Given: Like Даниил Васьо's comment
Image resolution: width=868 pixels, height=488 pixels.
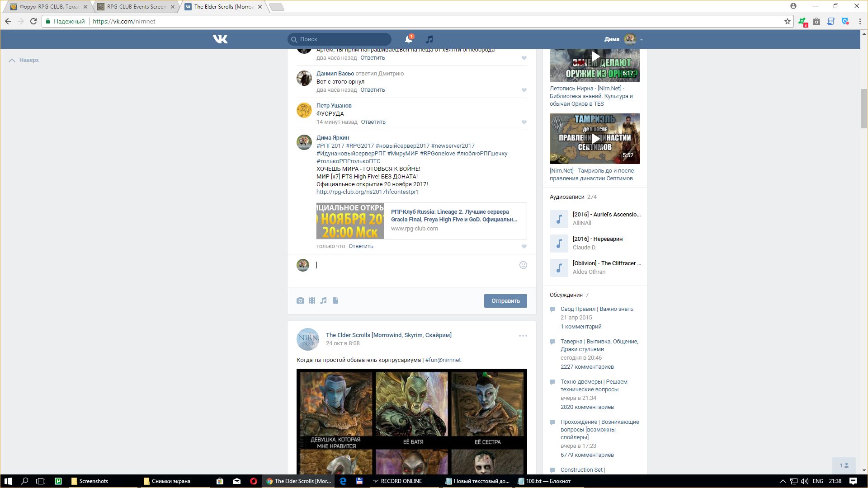Looking at the screenshot, I should pos(524,90).
